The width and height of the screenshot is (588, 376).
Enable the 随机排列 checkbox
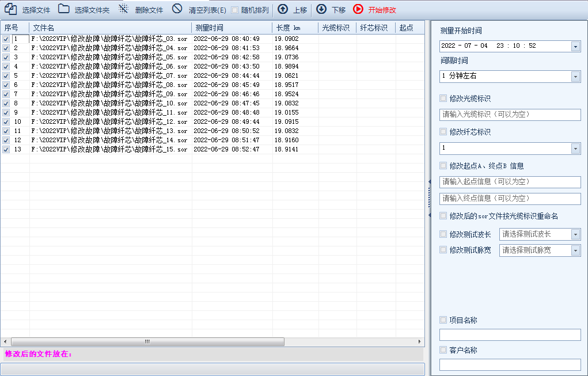235,10
